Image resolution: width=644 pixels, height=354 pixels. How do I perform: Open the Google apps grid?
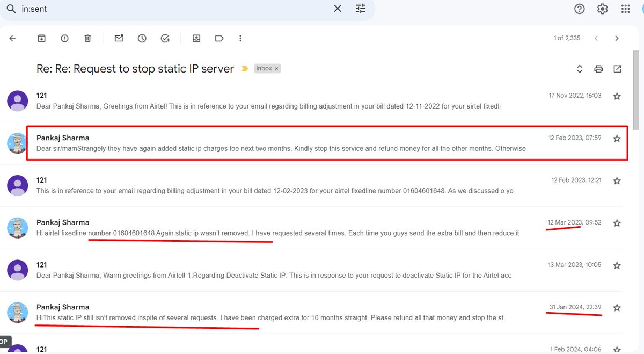[625, 9]
